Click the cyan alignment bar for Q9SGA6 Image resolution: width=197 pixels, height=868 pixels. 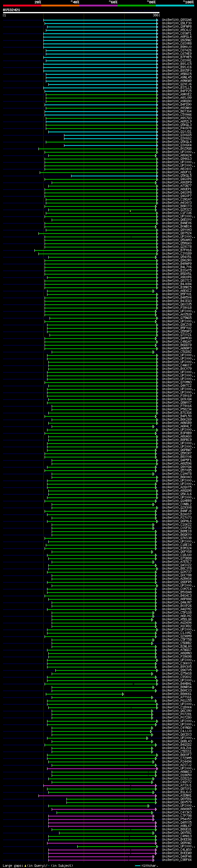coord(101,20)
